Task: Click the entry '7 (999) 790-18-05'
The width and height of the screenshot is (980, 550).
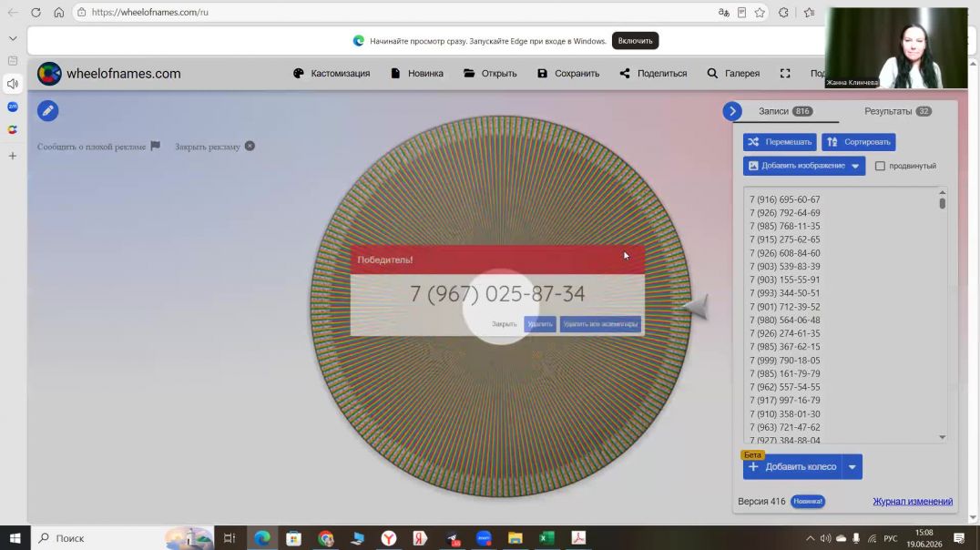Action: pos(785,361)
